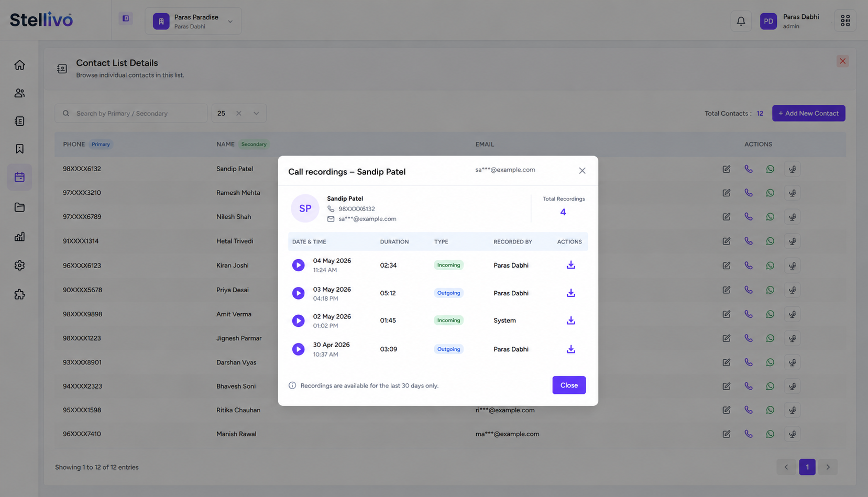Play the 30 Apr 2026 recording

298,349
